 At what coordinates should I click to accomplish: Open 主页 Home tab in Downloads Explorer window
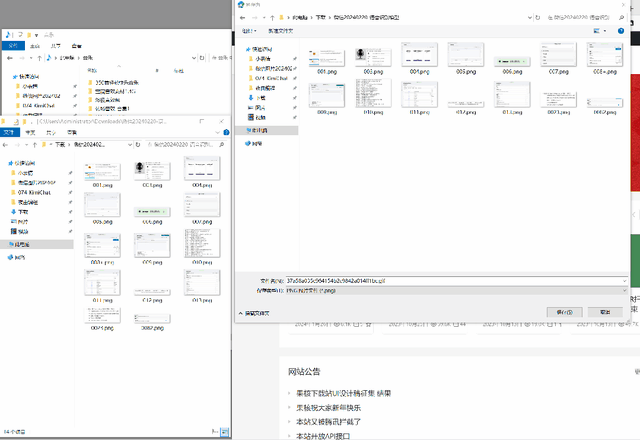[30, 132]
